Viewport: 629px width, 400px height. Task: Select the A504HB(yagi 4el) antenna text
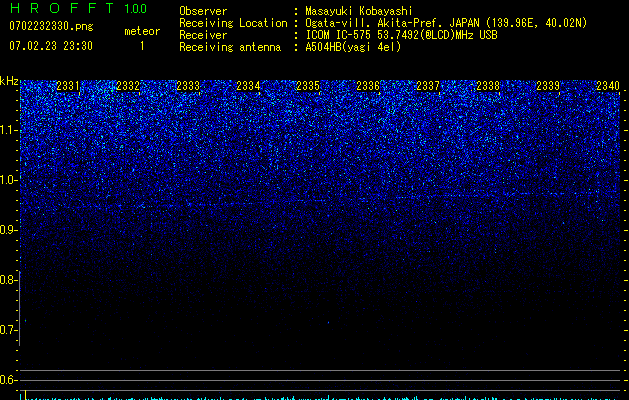tap(353, 47)
